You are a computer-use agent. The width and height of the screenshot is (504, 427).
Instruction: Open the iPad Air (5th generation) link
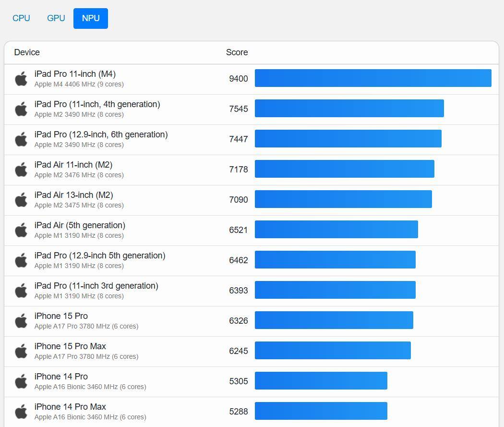pyautogui.click(x=80, y=225)
